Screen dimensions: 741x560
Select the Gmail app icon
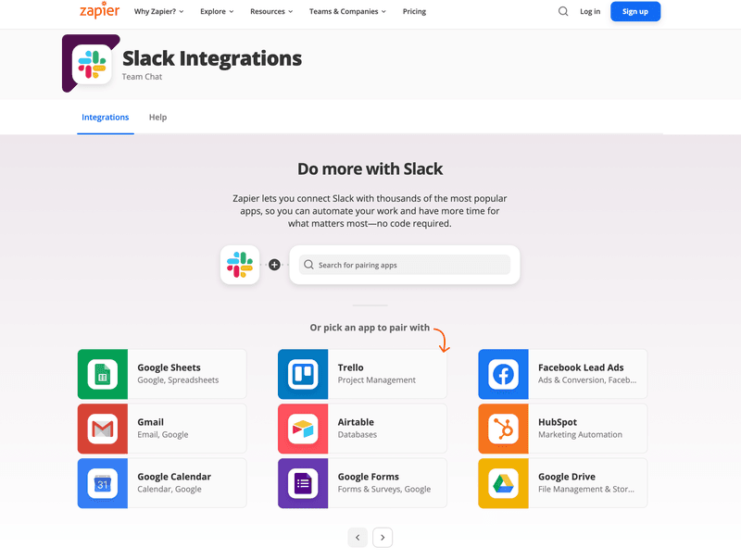pos(103,429)
